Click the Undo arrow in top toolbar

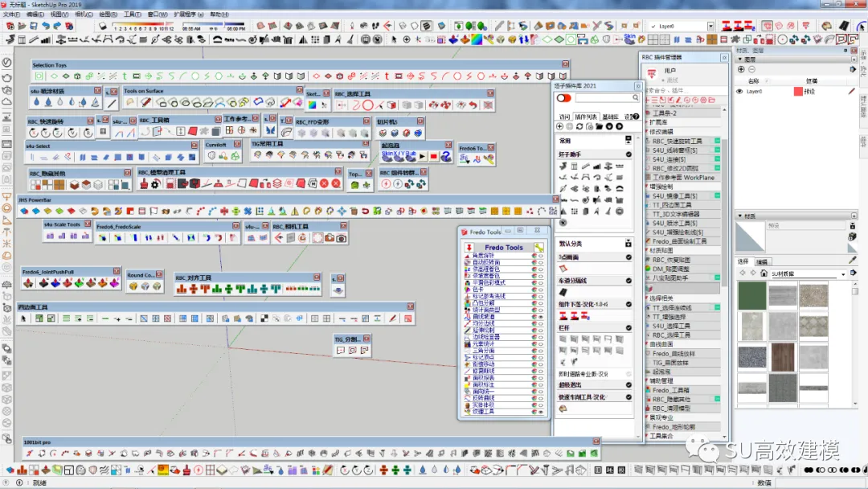[45, 26]
